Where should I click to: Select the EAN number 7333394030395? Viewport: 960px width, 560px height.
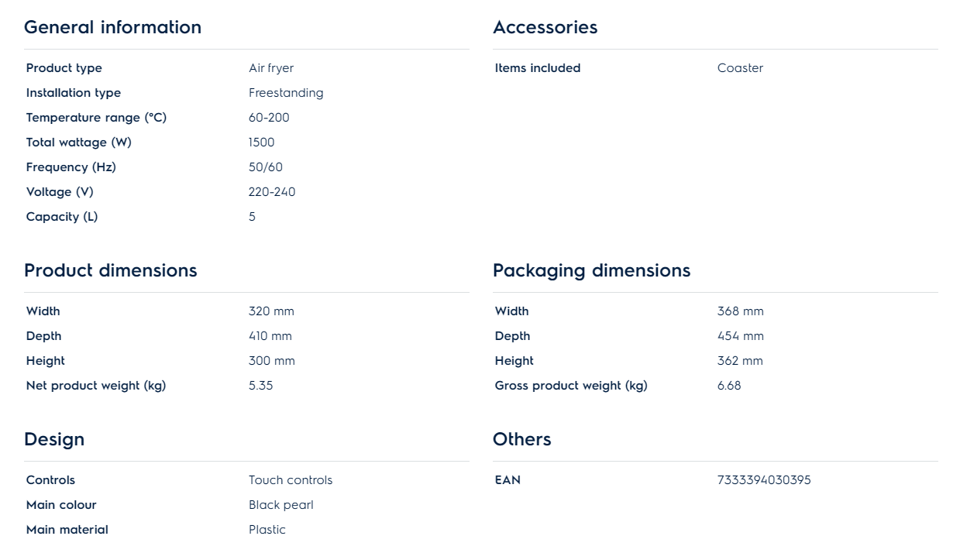(x=764, y=480)
